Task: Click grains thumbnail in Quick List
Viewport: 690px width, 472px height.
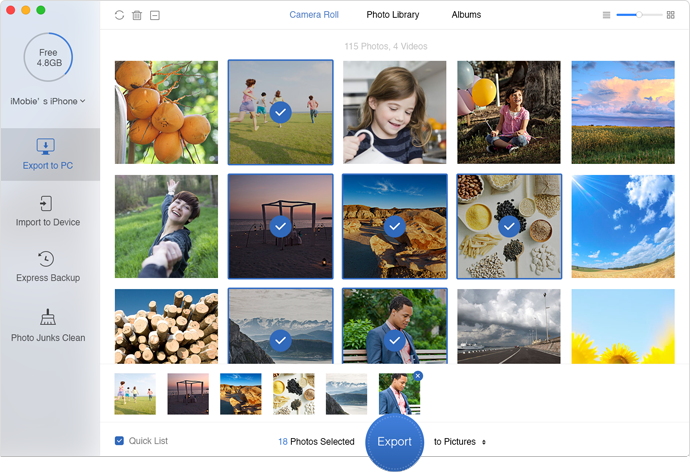Action: point(294,394)
